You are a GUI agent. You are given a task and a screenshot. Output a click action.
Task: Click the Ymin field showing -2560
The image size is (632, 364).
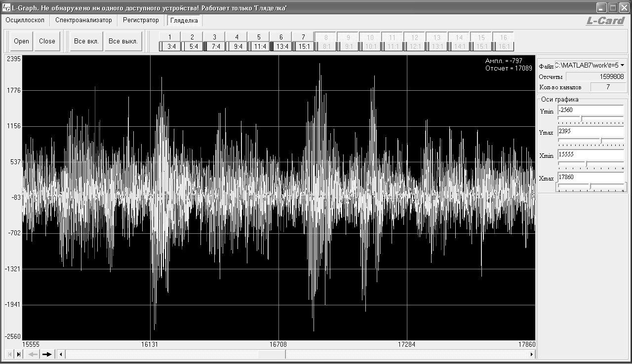pos(591,110)
